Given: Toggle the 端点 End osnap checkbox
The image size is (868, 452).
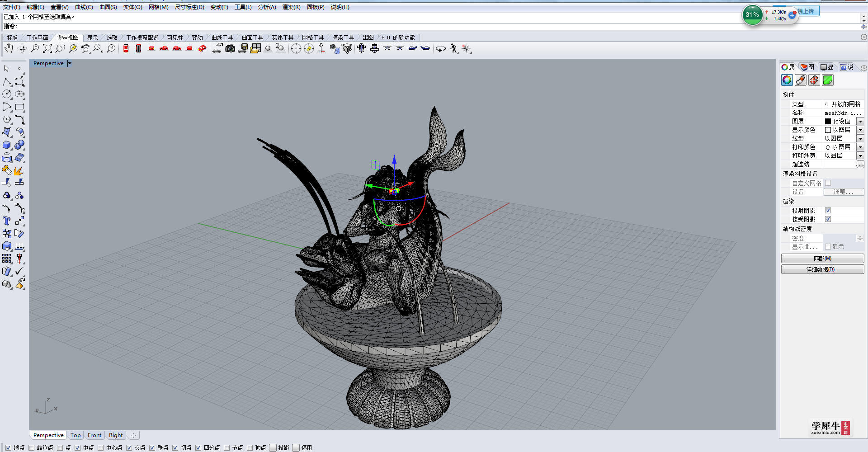Looking at the screenshot, I should [8, 447].
